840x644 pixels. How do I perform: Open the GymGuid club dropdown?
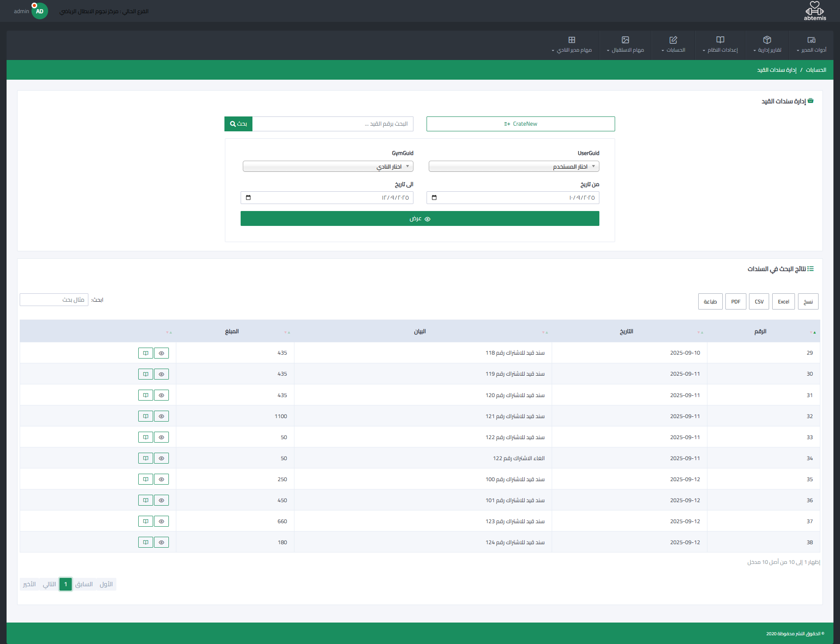click(x=328, y=167)
